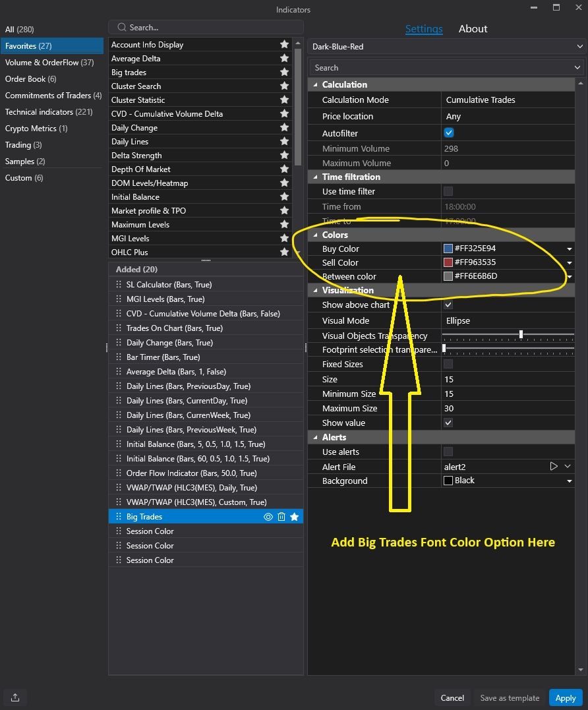Collapse the Time filtration section
The height and width of the screenshot is (710, 588).
click(x=316, y=177)
